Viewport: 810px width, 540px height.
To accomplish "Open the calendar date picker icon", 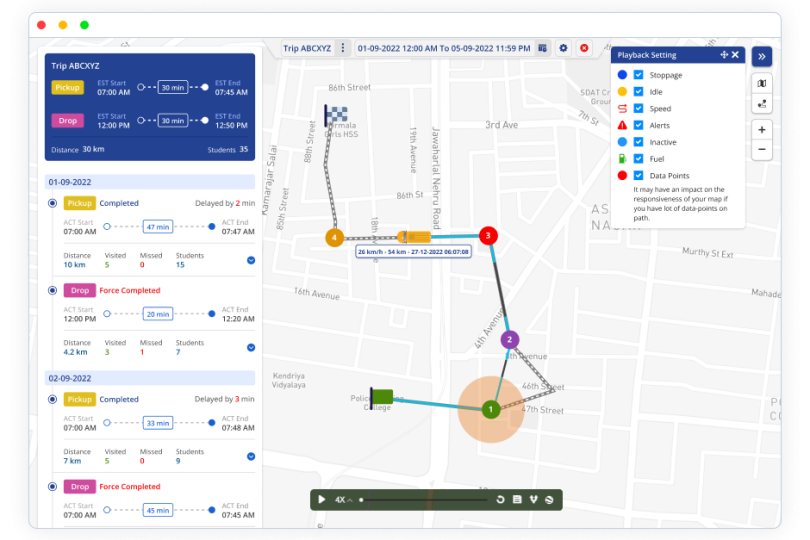I will [542, 48].
